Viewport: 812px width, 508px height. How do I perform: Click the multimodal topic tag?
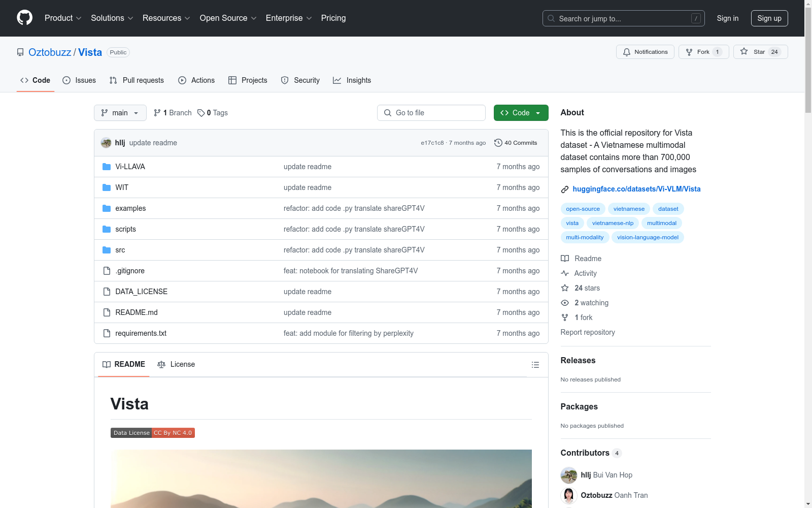point(662,223)
